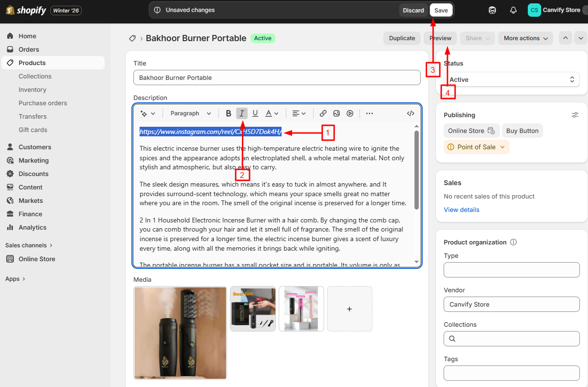
Task: Add new media using the plus tile
Action: (349, 309)
